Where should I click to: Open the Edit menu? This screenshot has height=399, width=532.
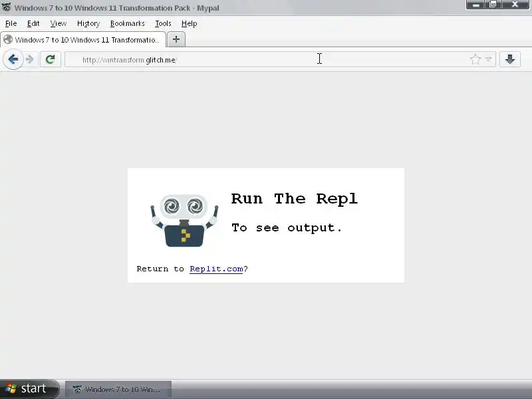coord(33,23)
